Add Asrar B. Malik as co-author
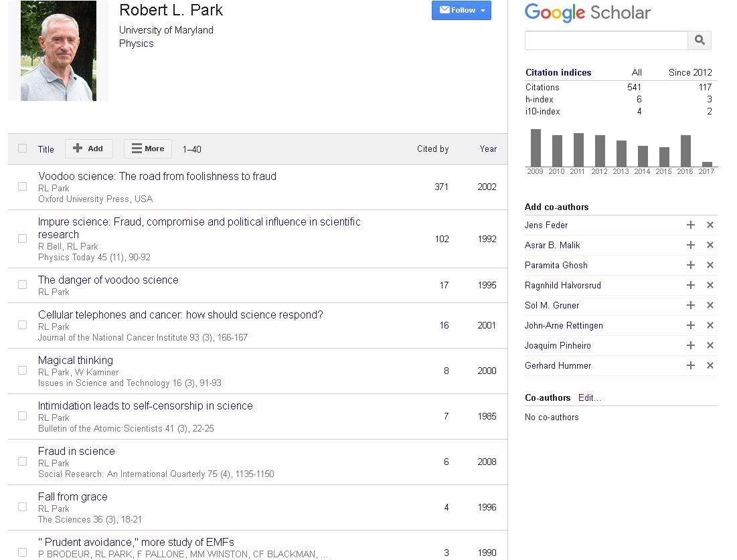 pyautogui.click(x=690, y=246)
